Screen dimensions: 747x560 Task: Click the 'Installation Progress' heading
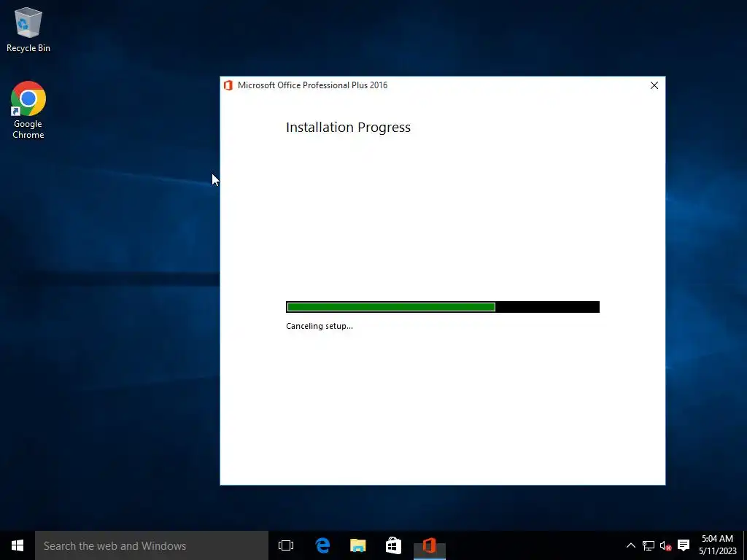click(348, 128)
